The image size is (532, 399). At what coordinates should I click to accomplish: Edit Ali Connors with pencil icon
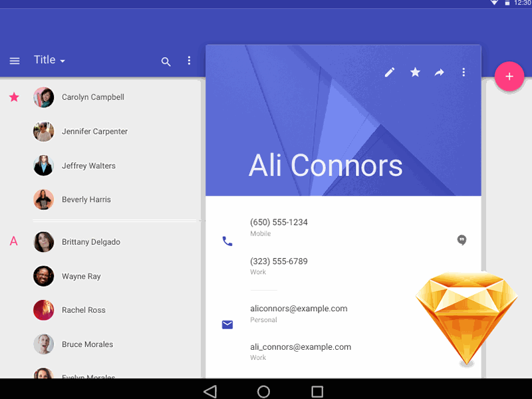tap(390, 72)
